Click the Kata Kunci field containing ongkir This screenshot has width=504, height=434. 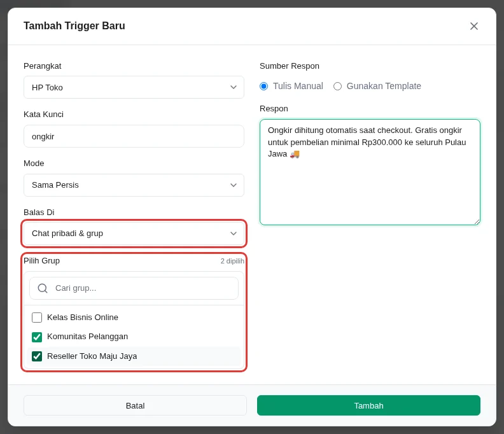(134, 136)
